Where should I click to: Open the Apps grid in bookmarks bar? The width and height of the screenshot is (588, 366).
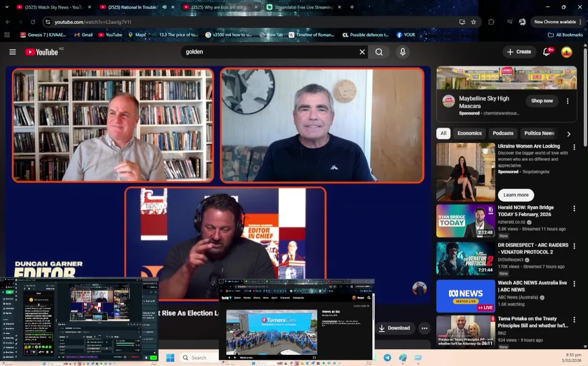[7, 35]
